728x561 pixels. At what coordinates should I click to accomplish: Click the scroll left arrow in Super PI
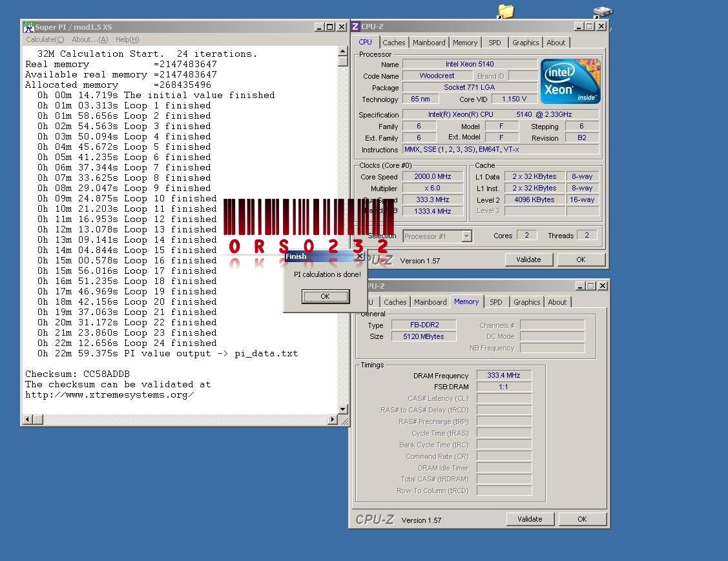pyautogui.click(x=27, y=420)
